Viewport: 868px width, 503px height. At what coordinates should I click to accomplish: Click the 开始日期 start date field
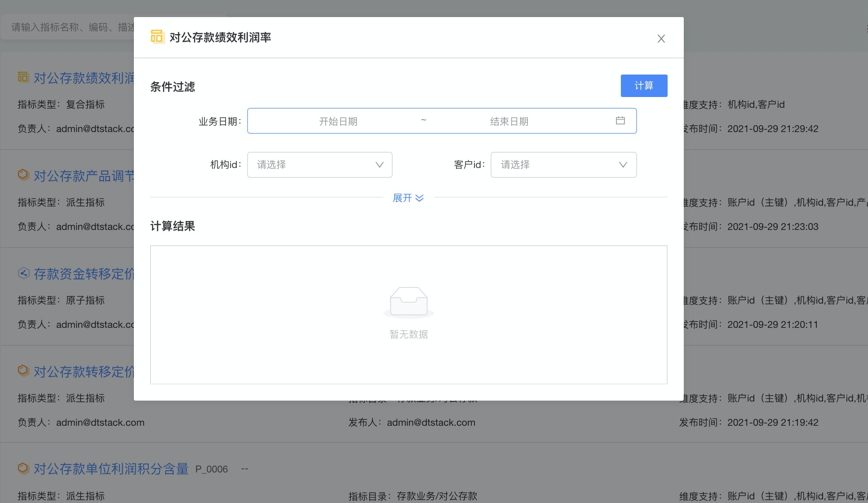338,121
